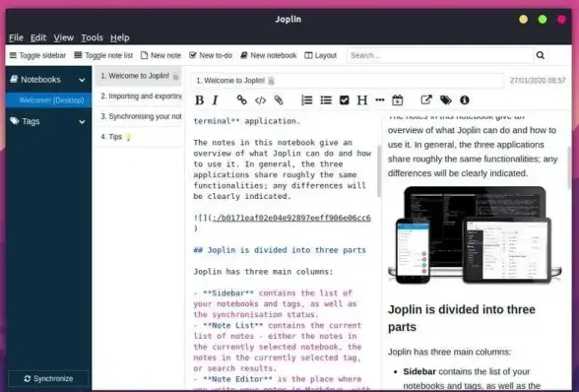Screen dimensions: 579x392
Task: Insert a hyperlink using the link icon
Action: tap(241, 99)
